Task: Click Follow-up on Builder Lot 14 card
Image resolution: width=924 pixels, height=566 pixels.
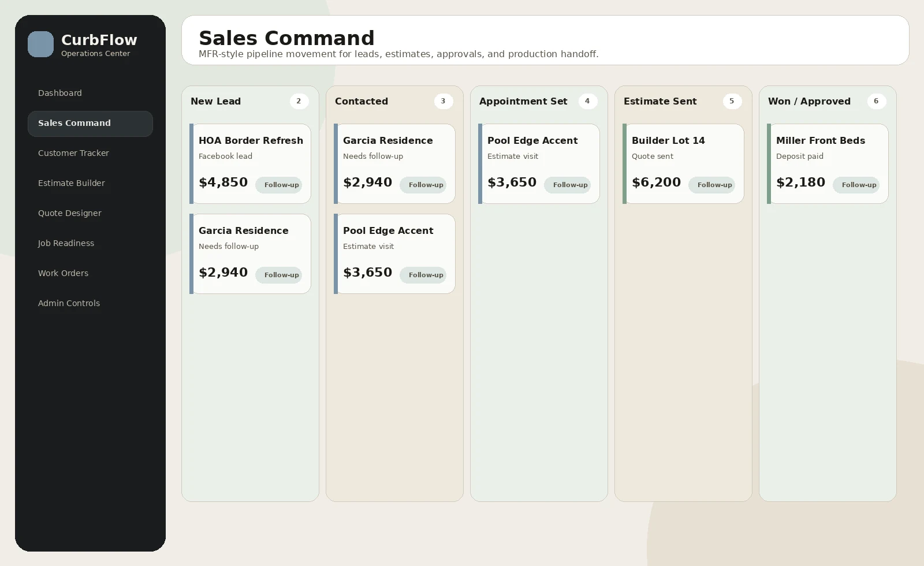Action: point(712,185)
